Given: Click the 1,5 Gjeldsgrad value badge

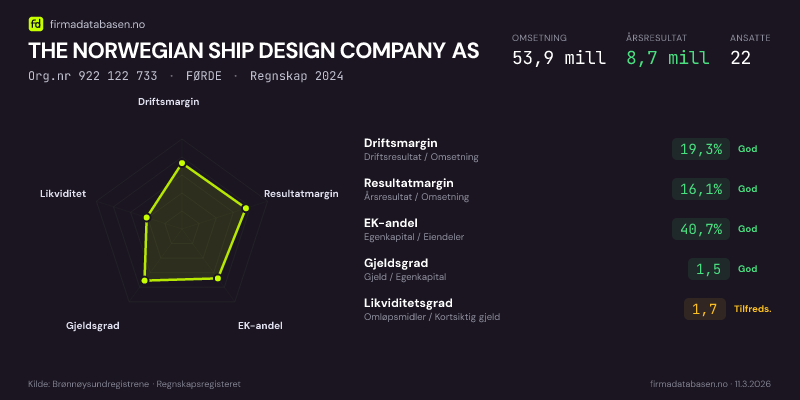Looking at the screenshot, I should pos(708,269).
